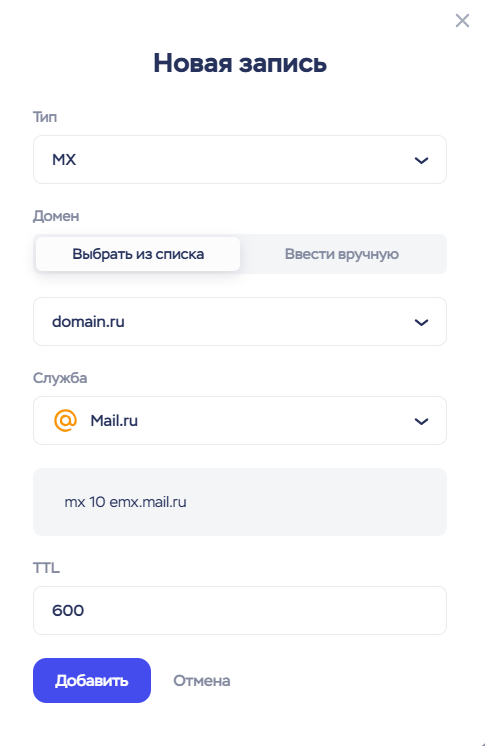This screenshot has width=485, height=746.
Task: Click the Добавить button
Action: 92,680
